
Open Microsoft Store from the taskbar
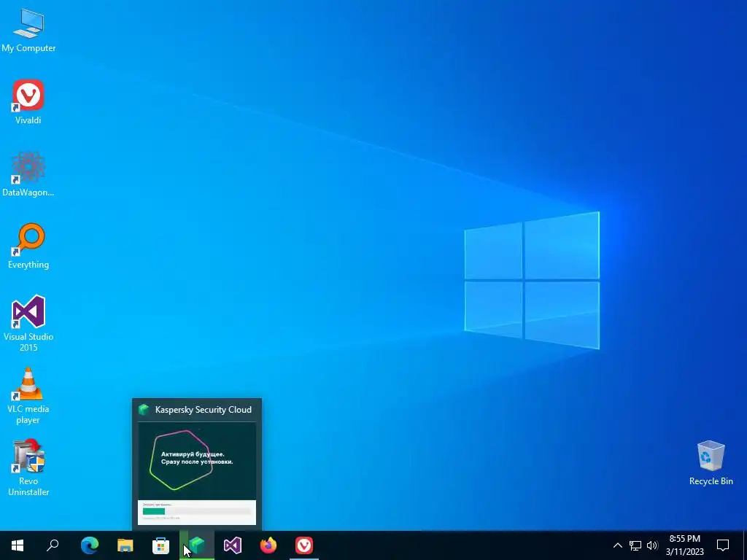(x=161, y=545)
